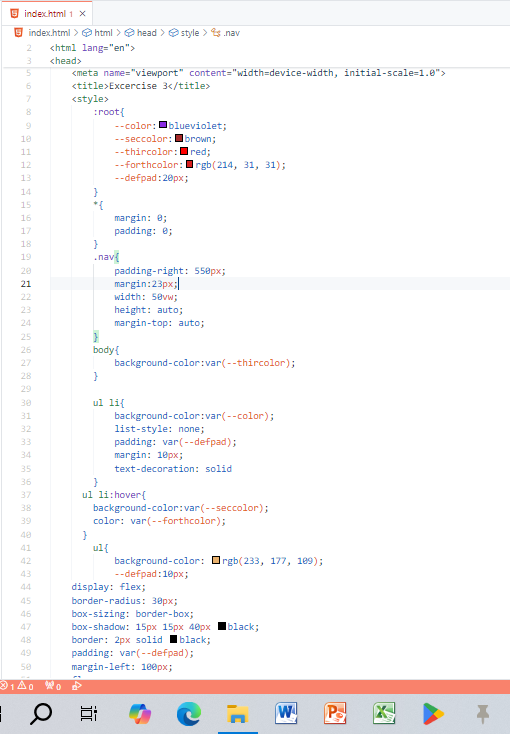
Task: Click var(--thircolor) in body rule
Action: 248,363
